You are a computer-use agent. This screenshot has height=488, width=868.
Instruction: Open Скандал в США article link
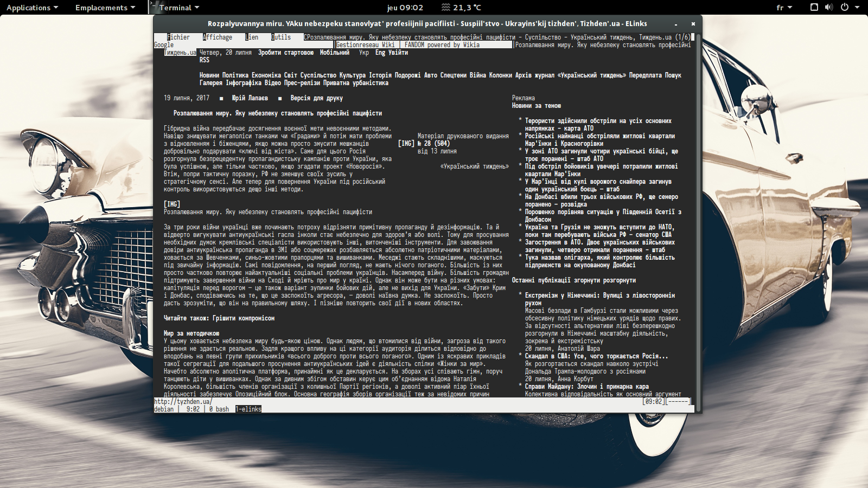pos(597,356)
